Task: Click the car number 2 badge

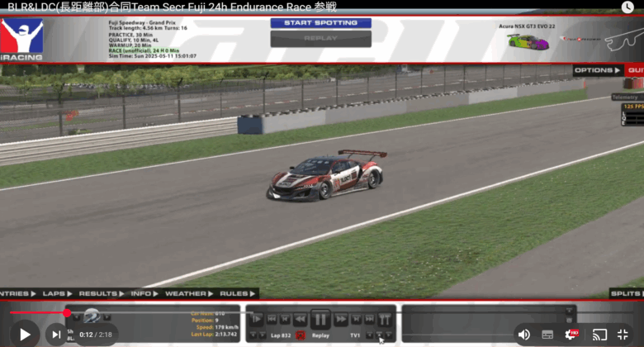Action: [92, 316]
